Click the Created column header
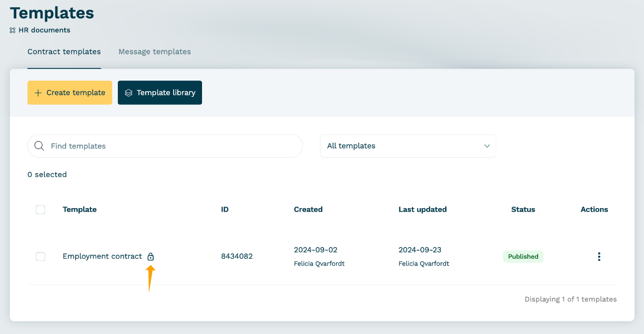 click(308, 210)
